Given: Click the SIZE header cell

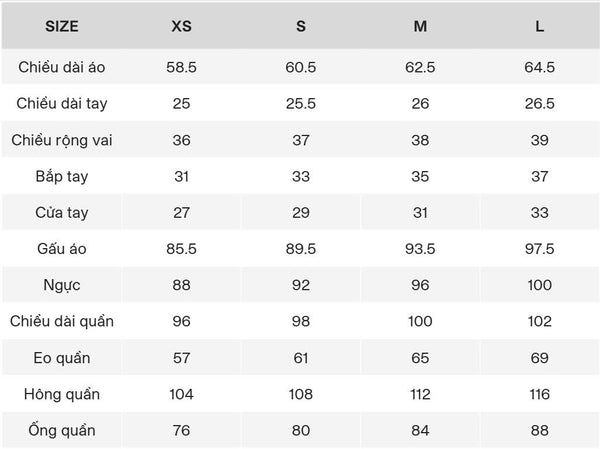Looking at the screenshot, I should click(61, 26).
